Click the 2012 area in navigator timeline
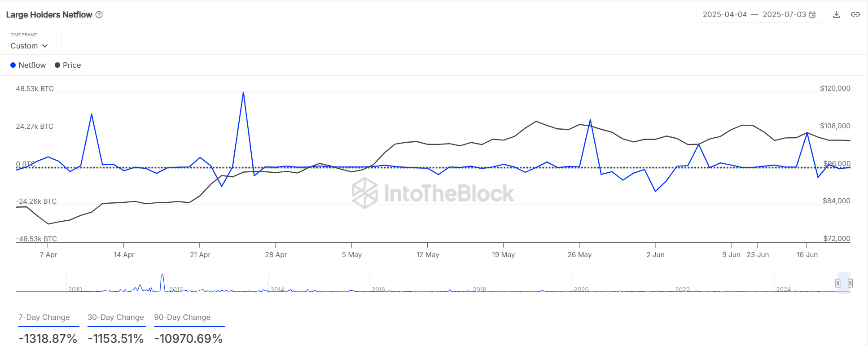The height and width of the screenshot is (345, 868). coord(176,289)
